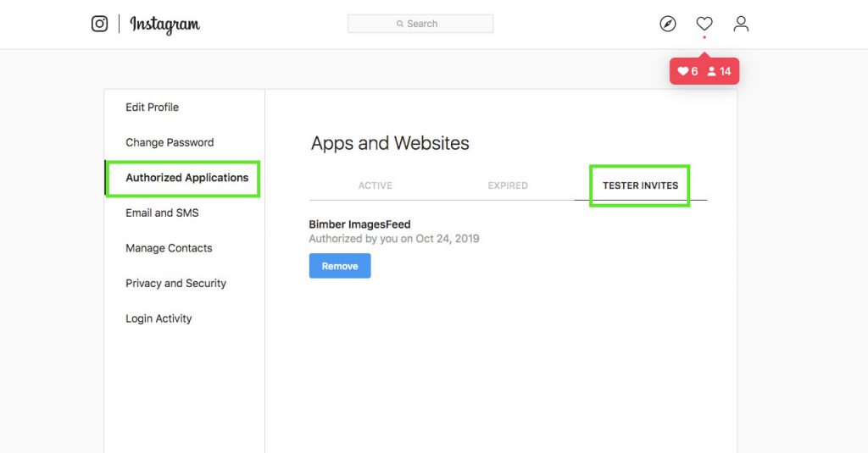Click the Instagram camera logo icon
Screen dimensions: 868x453
[x=100, y=24]
